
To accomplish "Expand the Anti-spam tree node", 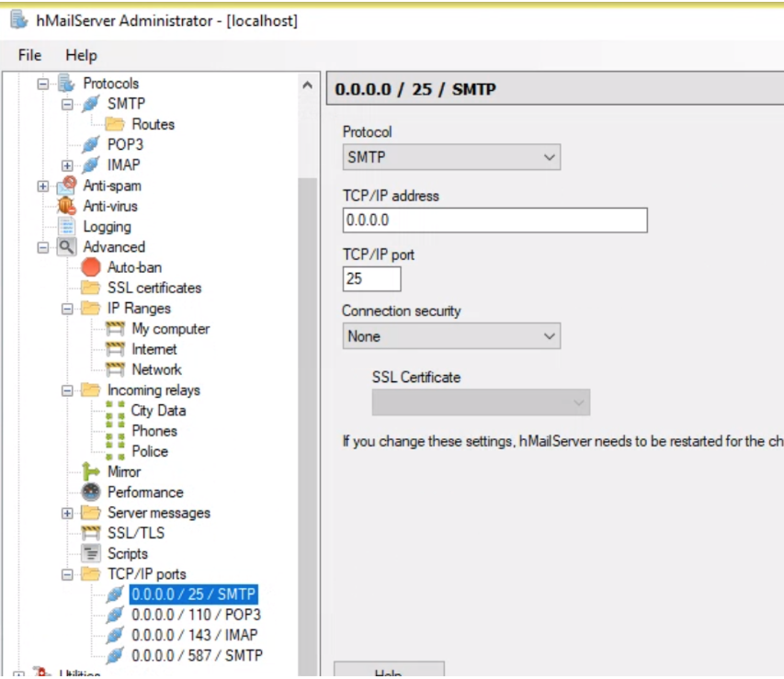I will (x=43, y=186).
